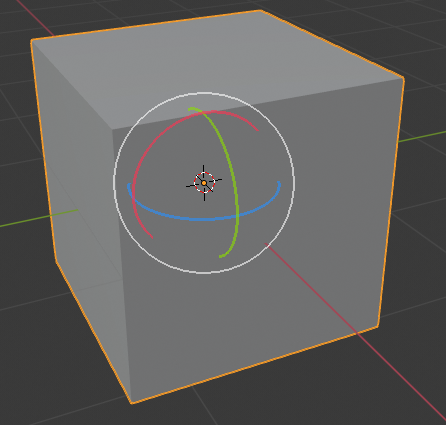
Task: Click the cube corner where three faces meet
Action: [x=112, y=130]
